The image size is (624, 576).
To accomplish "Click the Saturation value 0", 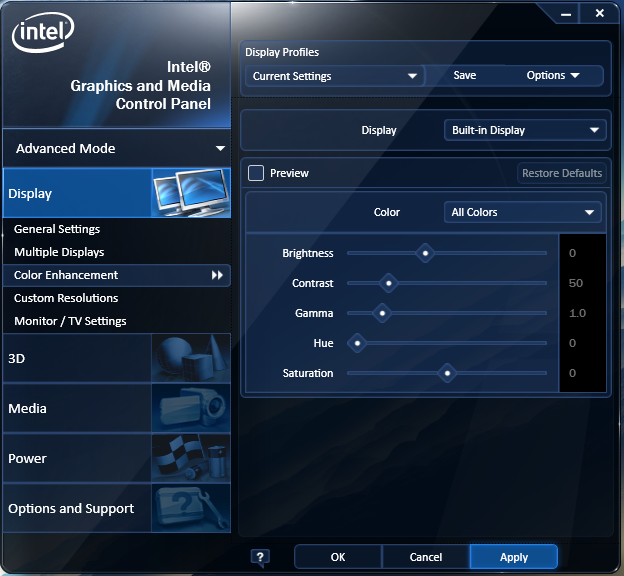I will coord(572,373).
